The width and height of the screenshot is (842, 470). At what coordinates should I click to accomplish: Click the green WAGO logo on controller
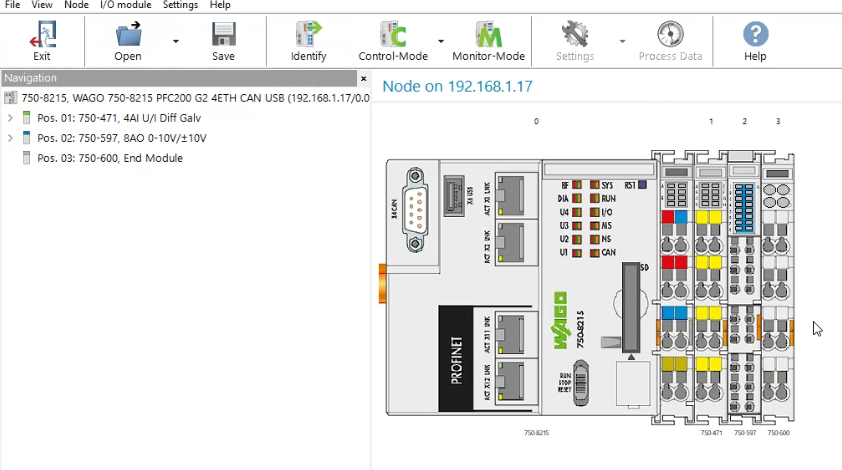(560, 321)
